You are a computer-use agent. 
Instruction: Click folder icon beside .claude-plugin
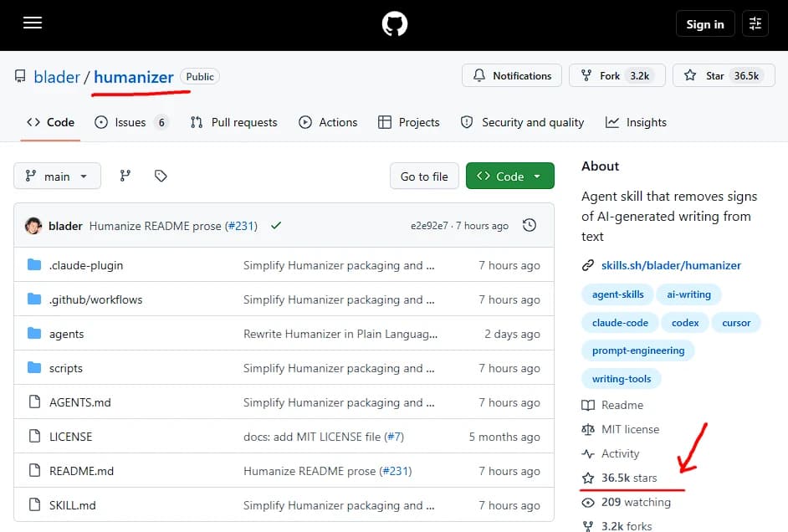34,264
